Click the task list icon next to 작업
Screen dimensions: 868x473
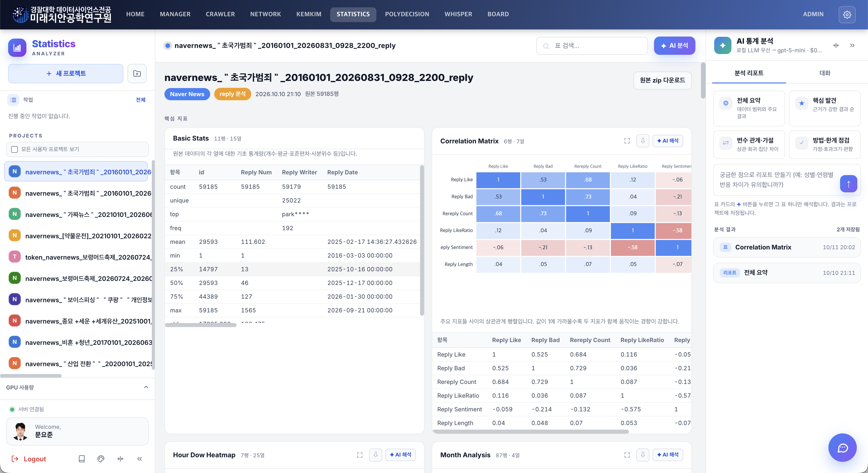pyautogui.click(x=13, y=100)
